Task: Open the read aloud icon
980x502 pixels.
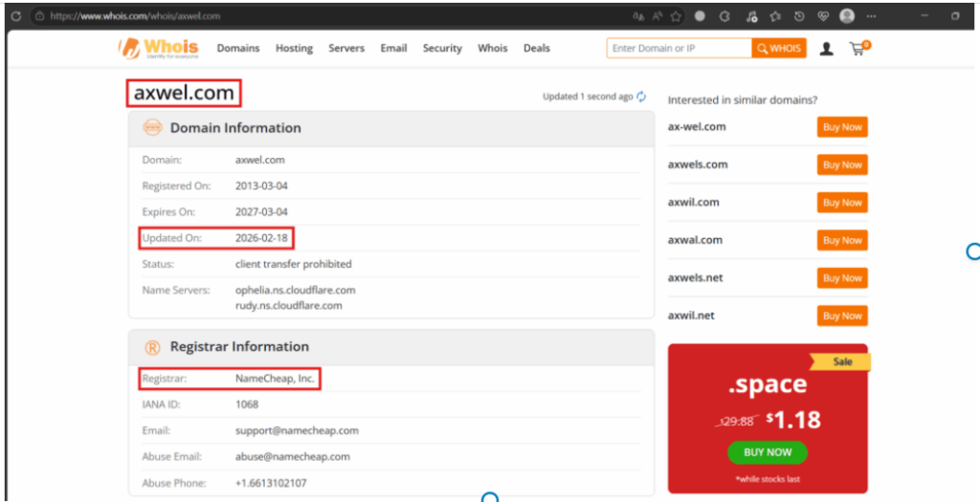Action: pyautogui.click(x=657, y=17)
